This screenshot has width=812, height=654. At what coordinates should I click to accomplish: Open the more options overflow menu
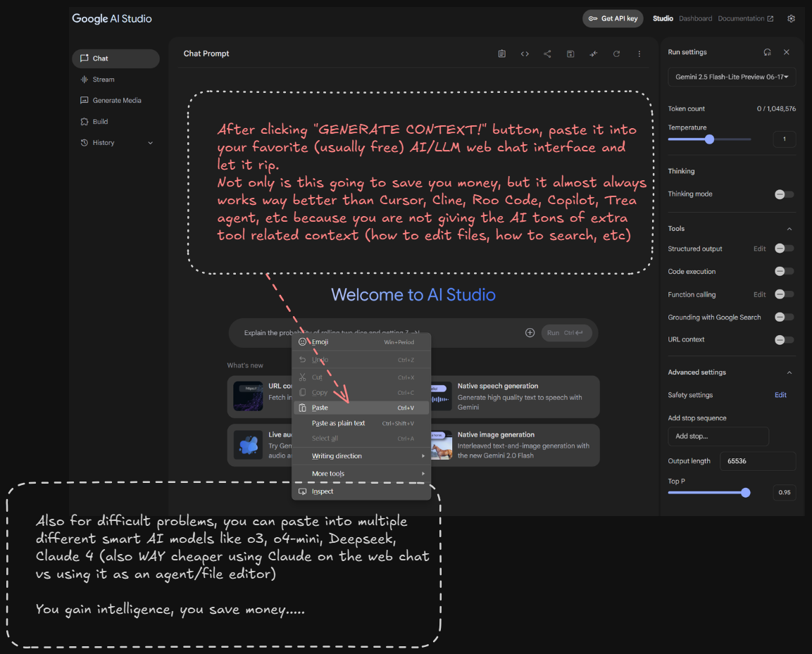[639, 54]
